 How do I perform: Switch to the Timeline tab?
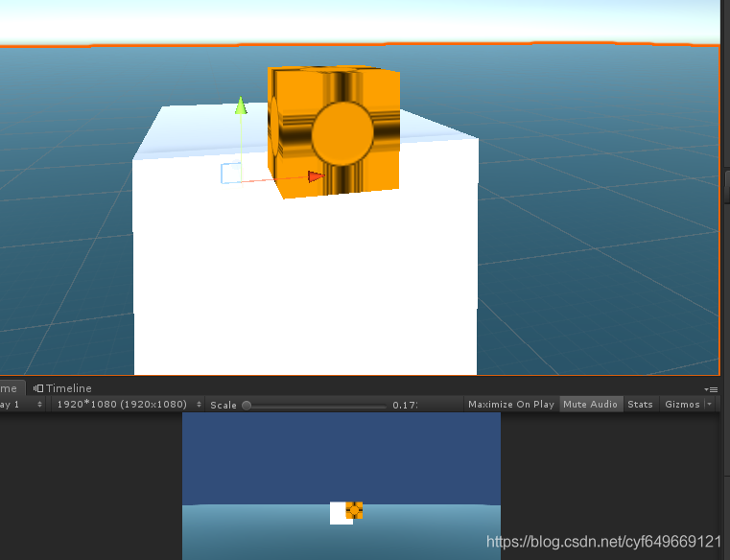coord(62,388)
